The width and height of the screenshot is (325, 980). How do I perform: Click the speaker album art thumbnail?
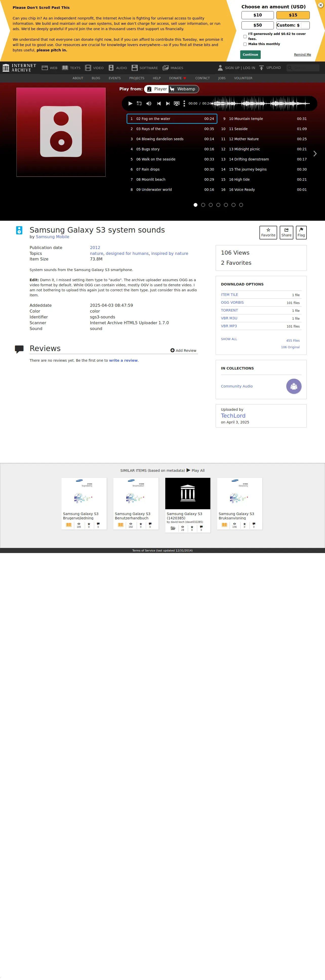pyautogui.click(x=61, y=132)
